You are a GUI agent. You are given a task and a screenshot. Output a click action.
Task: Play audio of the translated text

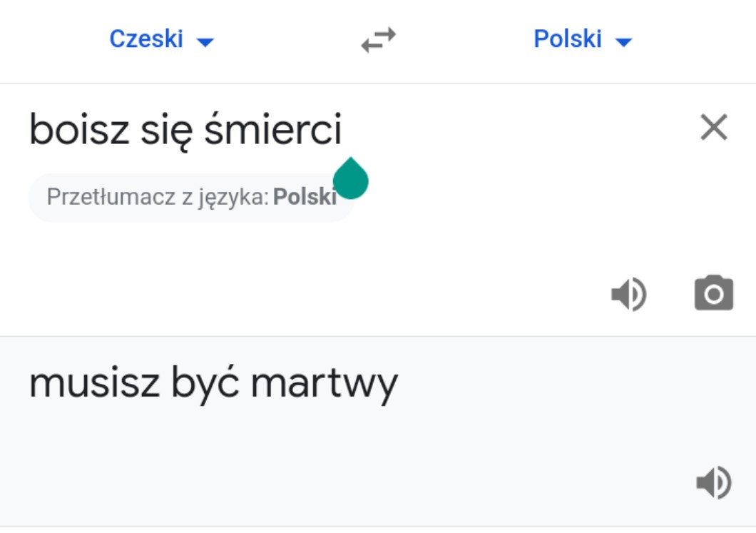(x=713, y=483)
